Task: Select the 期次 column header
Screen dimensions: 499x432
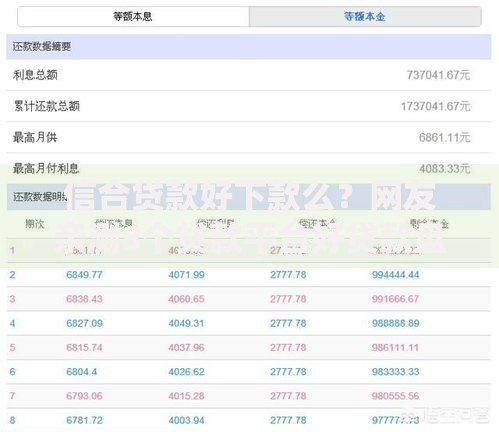Action: coord(35,224)
